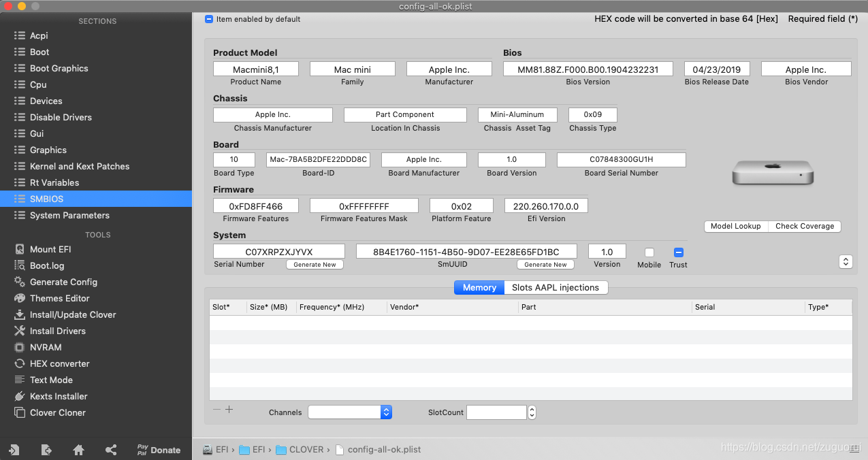Viewport: 868px width, 460px height.
Task: Click the Mount EFI tool icon
Action: point(20,249)
